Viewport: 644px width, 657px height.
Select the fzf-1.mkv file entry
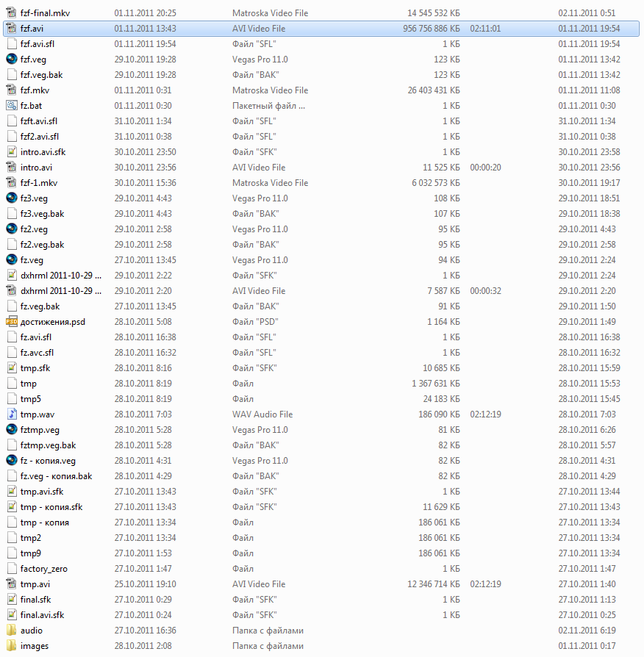coord(321,183)
